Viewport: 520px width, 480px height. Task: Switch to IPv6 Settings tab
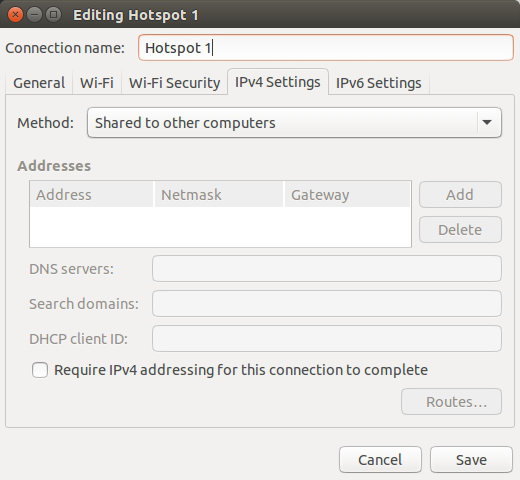coord(379,83)
